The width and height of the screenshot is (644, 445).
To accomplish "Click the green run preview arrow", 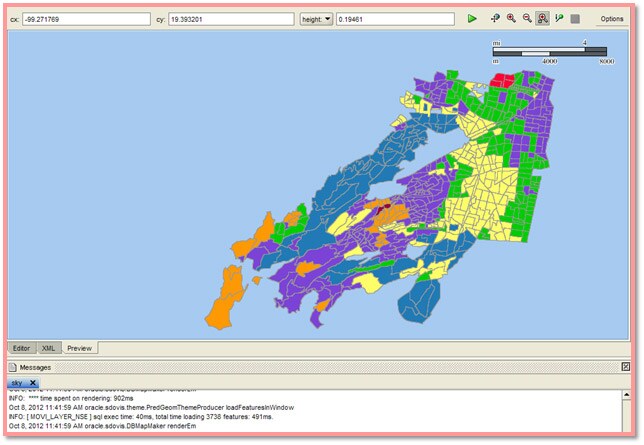I will point(472,19).
